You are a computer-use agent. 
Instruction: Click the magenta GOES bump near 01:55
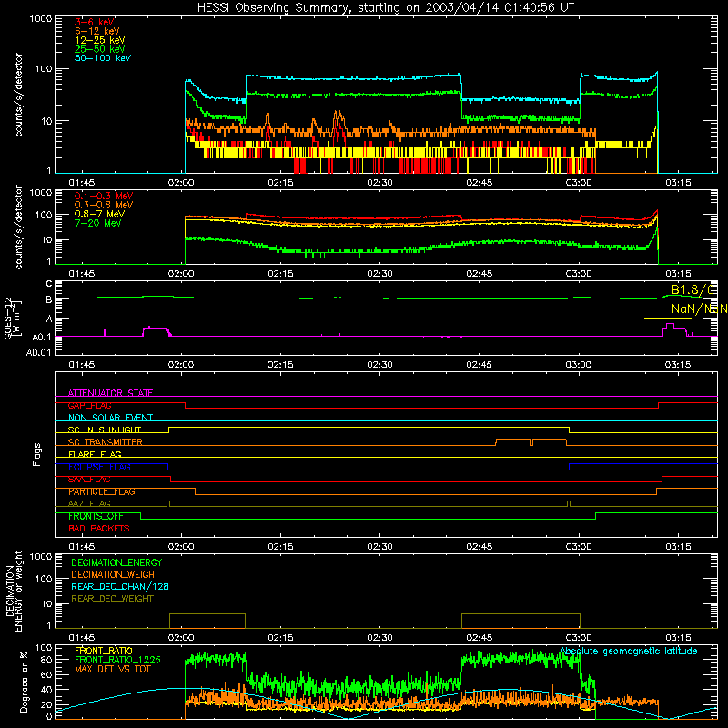[157, 331]
